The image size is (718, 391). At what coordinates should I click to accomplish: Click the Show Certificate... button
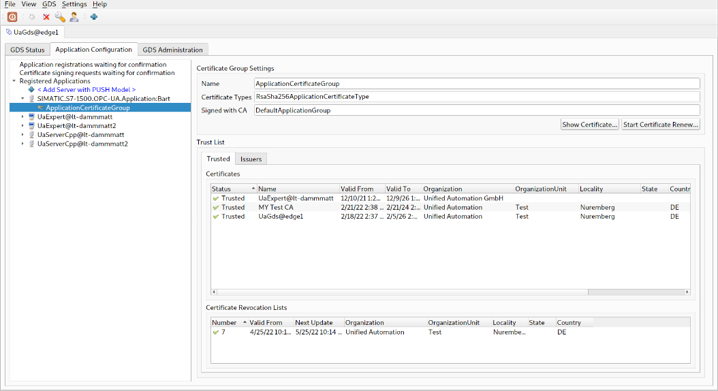590,125
